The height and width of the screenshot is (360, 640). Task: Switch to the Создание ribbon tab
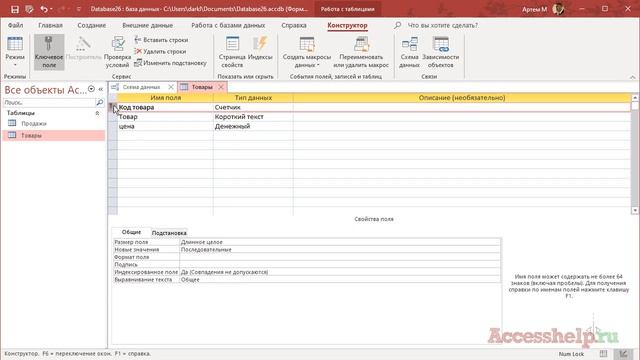coord(92,25)
